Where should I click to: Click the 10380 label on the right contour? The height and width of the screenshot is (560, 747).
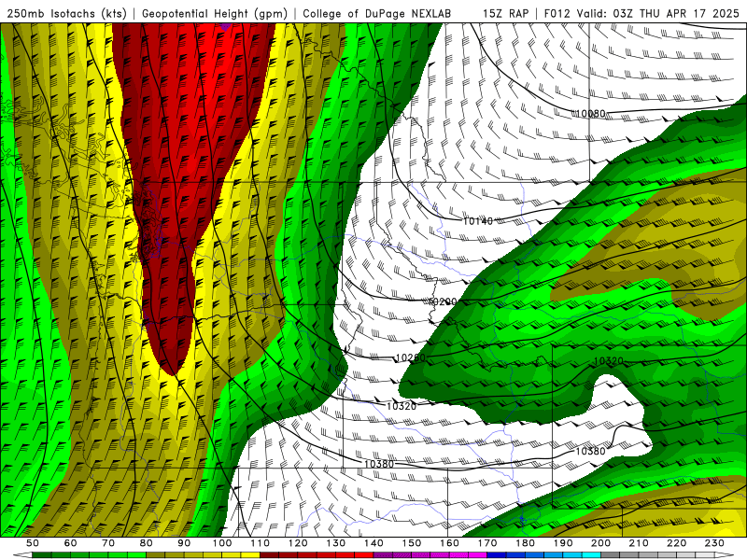tap(590, 451)
